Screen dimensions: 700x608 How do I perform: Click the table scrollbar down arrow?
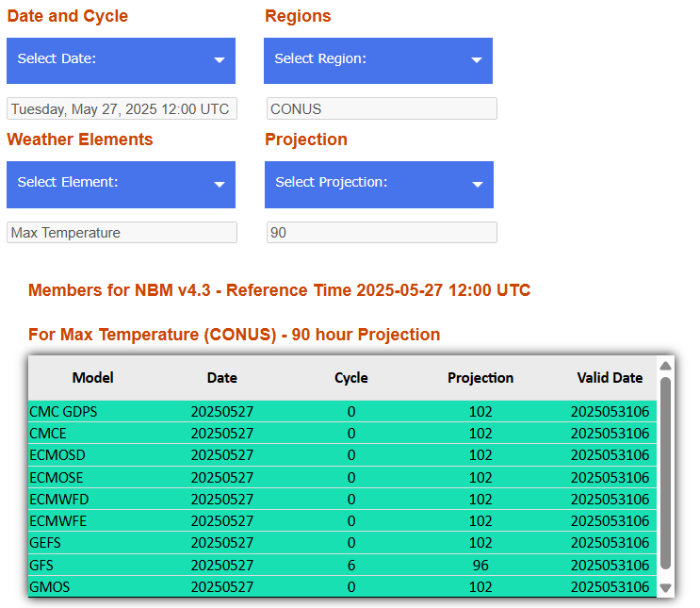click(x=666, y=588)
